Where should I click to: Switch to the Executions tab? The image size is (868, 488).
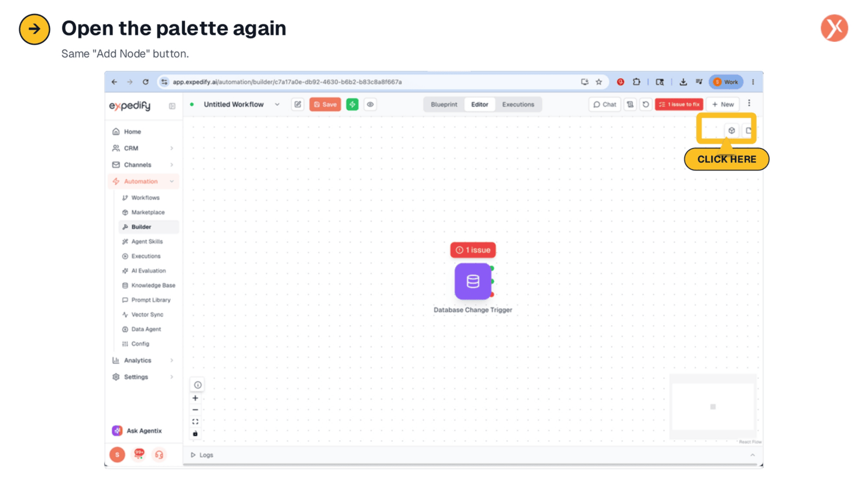click(x=518, y=104)
